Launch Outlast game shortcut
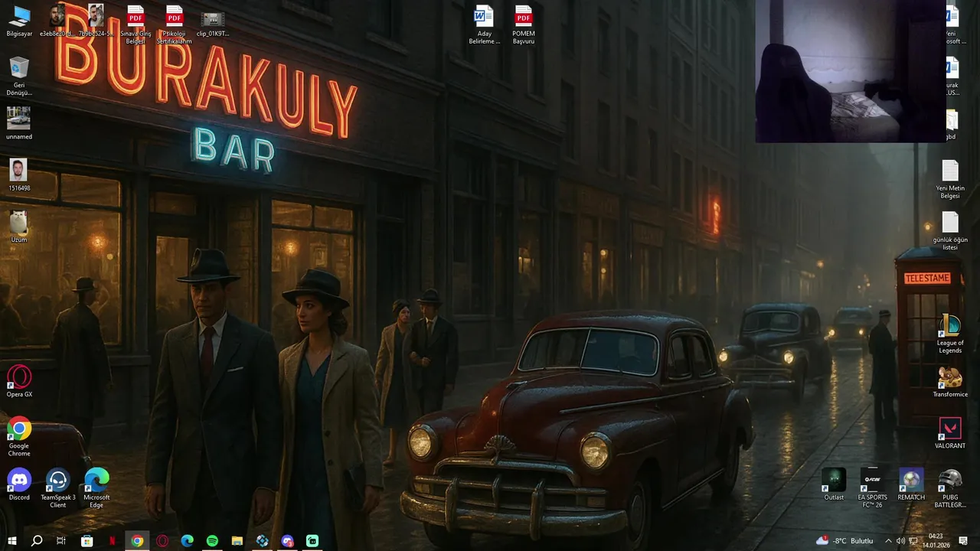 pyautogui.click(x=834, y=484)
